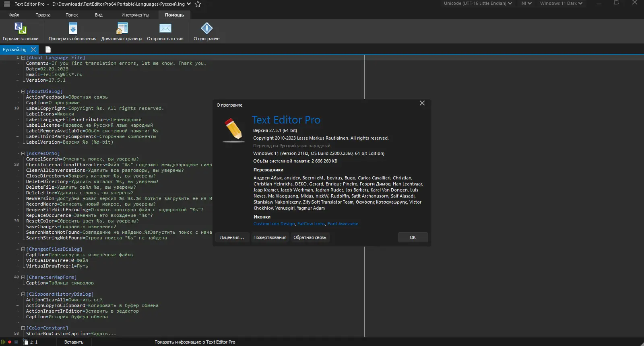Collapse the [AskYesOrNo] section fold
The width and height of the screenshot is (644, 346).
click(x=23, y=154)
